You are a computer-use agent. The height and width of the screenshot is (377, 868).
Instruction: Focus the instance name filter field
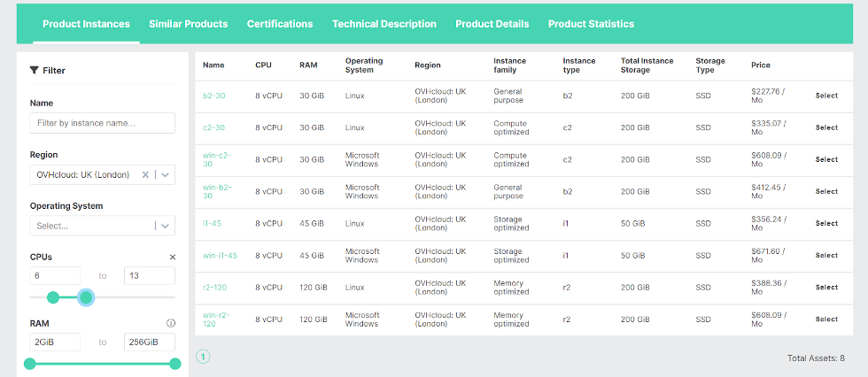103,123
